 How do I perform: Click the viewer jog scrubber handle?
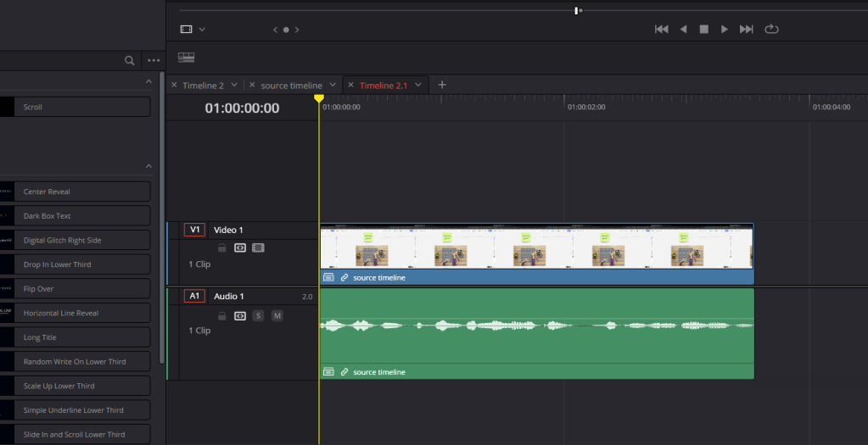point(577,10)
